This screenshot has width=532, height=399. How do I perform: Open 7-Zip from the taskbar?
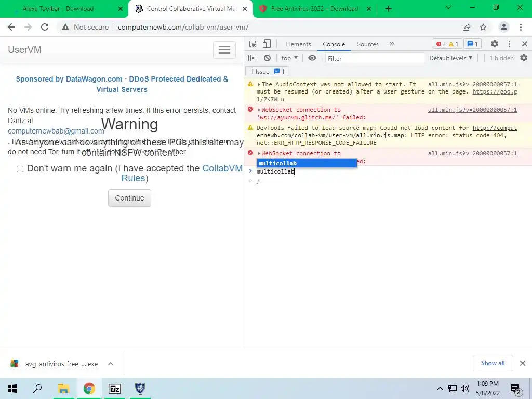114,389
